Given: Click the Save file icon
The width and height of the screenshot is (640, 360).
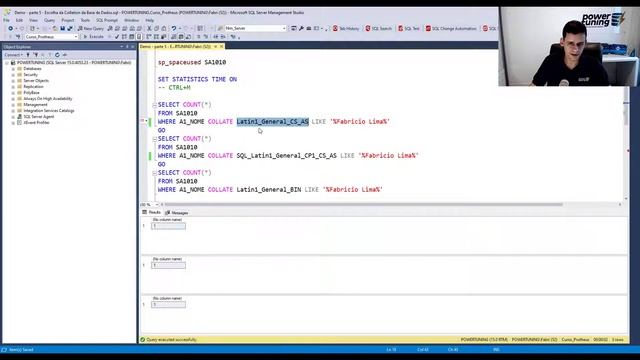Looking at the screenshot, I should [62, 29].
